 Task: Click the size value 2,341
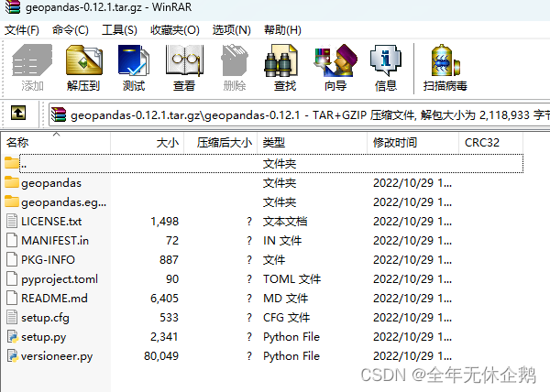(x=164, y=337)
